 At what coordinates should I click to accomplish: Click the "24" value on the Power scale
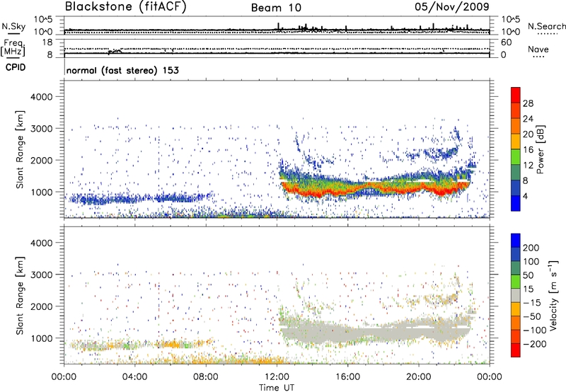[x=528, y=119]
